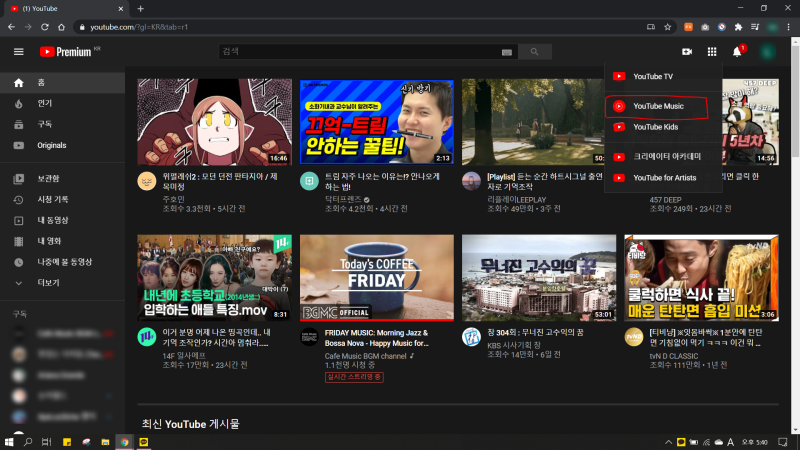This screenshot has width=800, height=450.
Task: Click 14F 일사에프 channel name
Action: pyautogui.click(x=184, y=356)
